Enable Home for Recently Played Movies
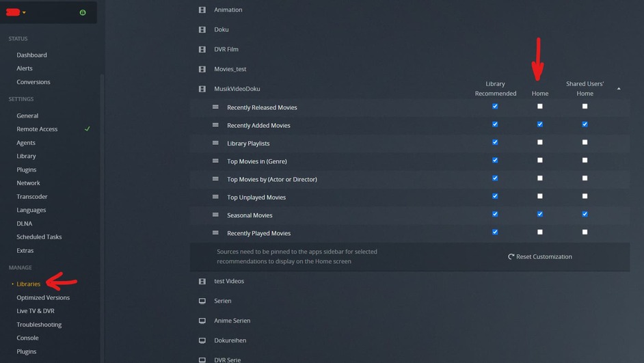 point(539,232)
